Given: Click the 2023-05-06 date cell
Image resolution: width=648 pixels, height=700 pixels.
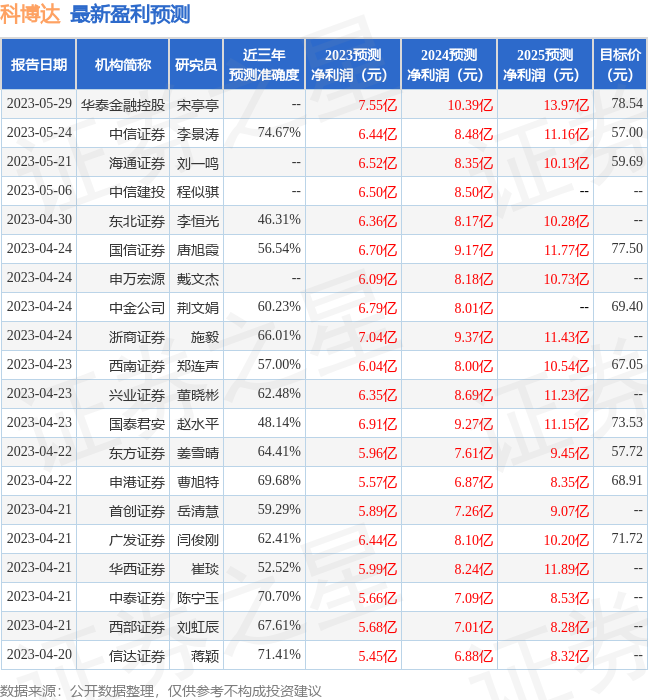Looking at the screenshot, I should click(39, 191).
